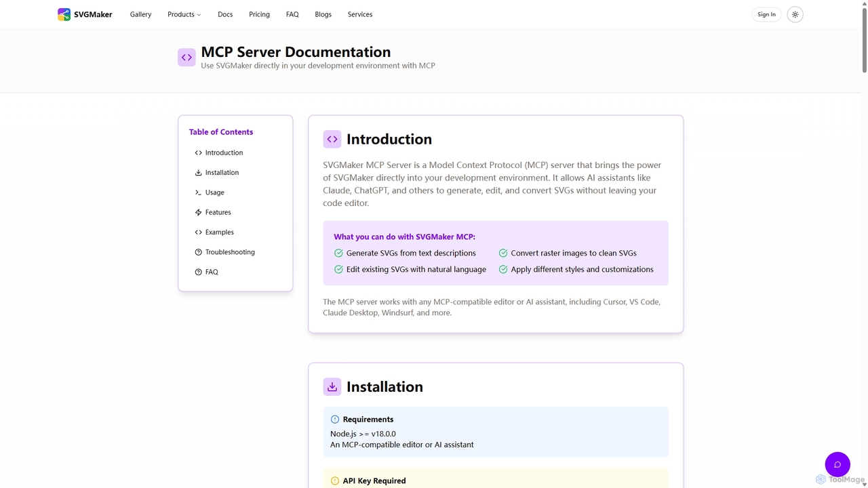Image resolution: width=868 pixels, height=488 pixels.
Task: Click 'Edit existing SVGs with natural language' text
Action: coord(416,269)
